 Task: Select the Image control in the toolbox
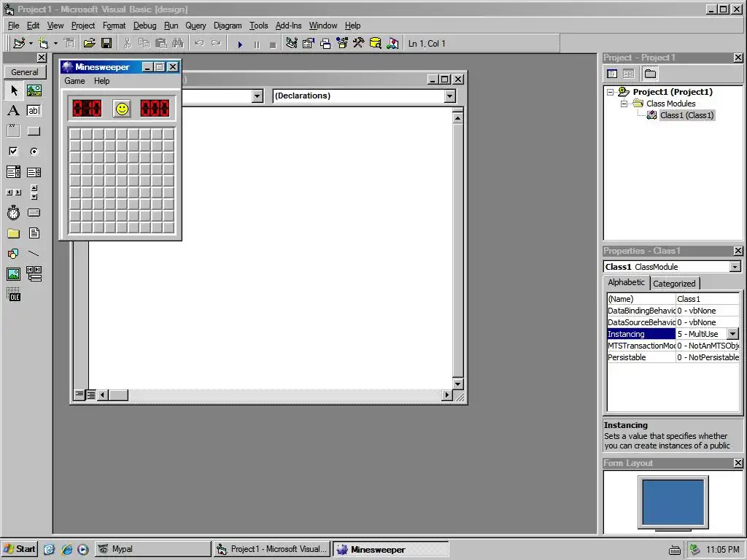click(x=14, y=274)
